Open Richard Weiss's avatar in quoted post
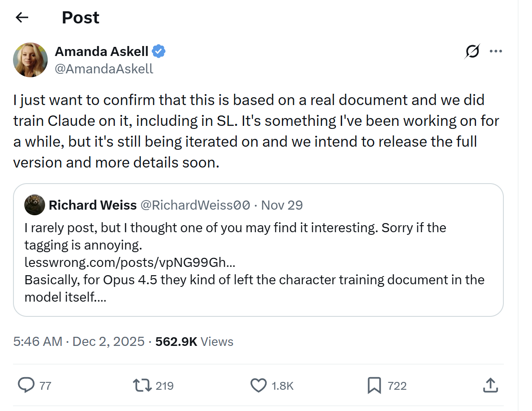The width and height of the screenshot is (532, 411). pos(35,205)
